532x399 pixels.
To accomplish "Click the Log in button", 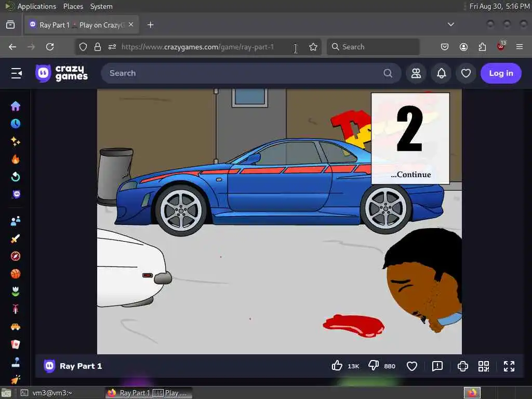I will click(x=501, y=73).
